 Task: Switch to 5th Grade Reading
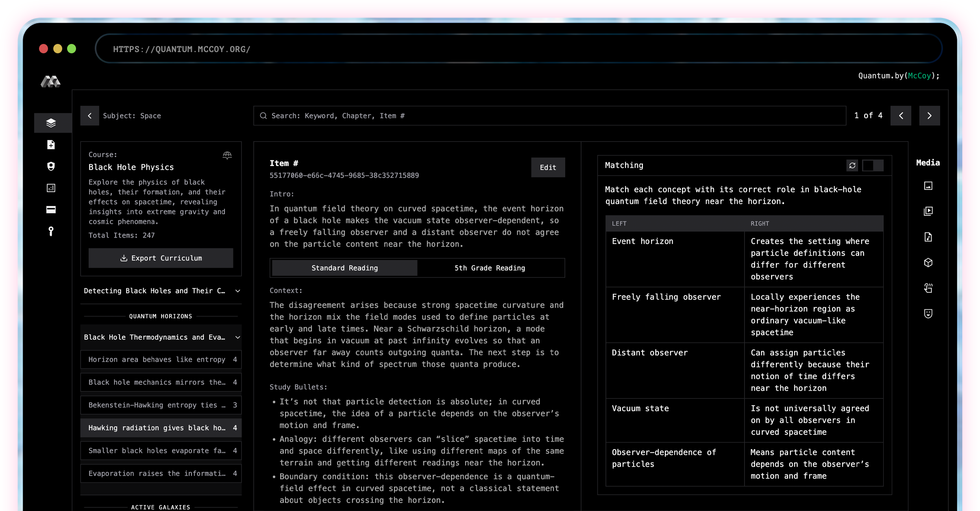point(490,268)
